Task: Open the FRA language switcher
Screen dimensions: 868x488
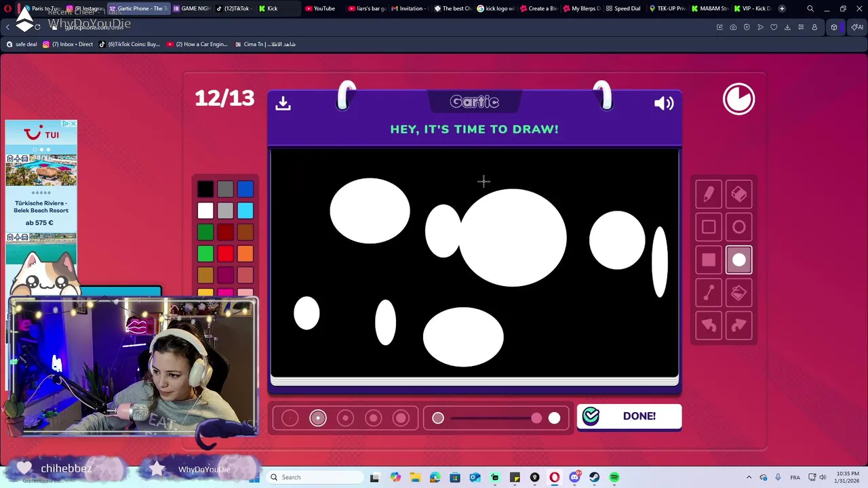Action: click(x=795, y=477)
